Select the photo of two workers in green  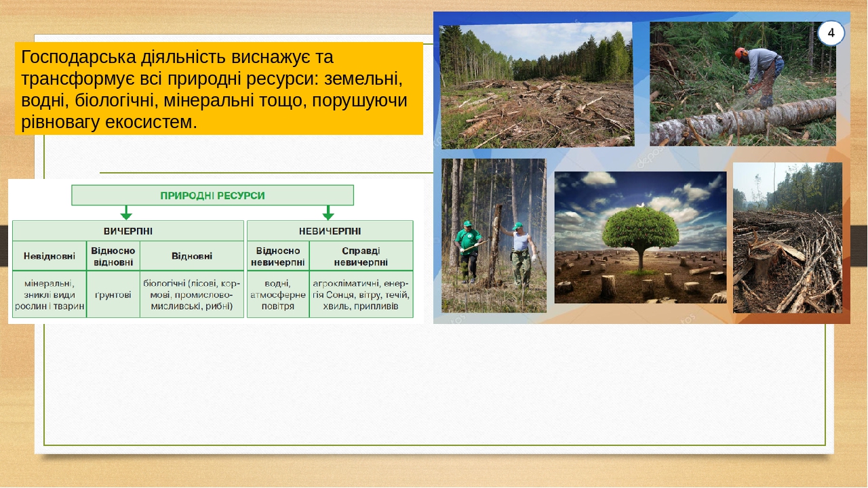[494, 236]
